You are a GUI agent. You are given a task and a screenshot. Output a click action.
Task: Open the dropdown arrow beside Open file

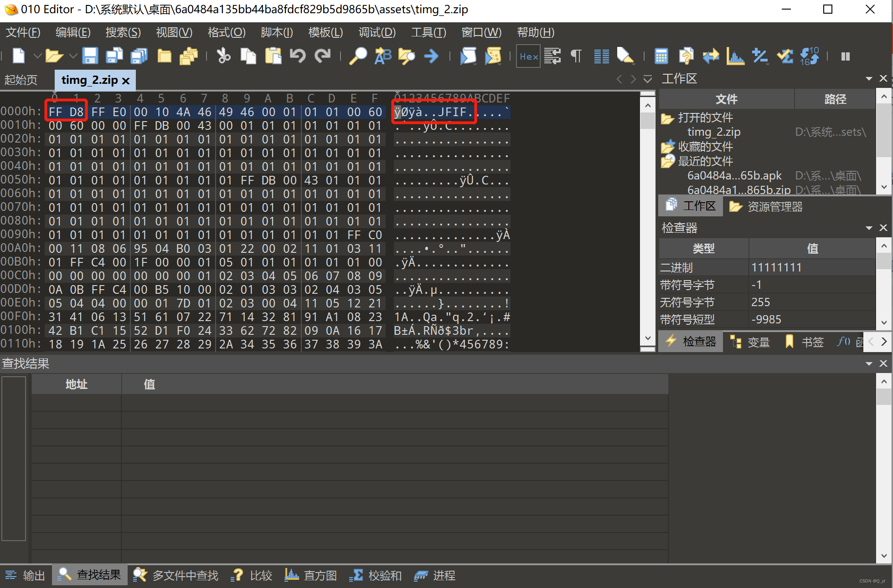click(x=73, y=56)
